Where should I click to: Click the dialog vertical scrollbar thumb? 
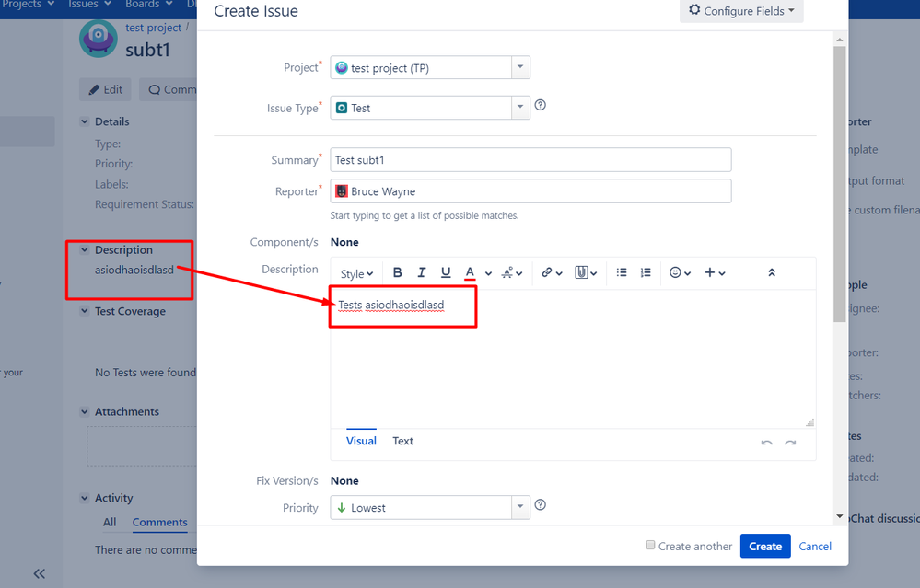click(x=840, y=184)
